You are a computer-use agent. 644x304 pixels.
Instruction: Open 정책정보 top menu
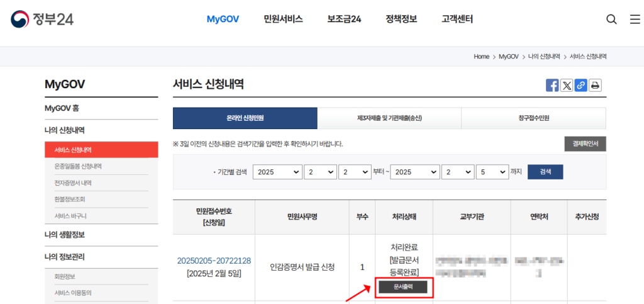(x=401, y=19)
